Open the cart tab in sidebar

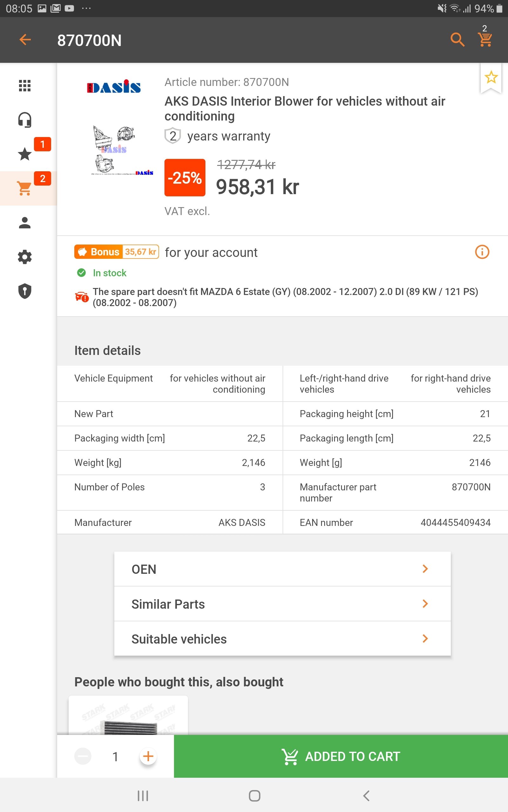[x=24, y=189]
